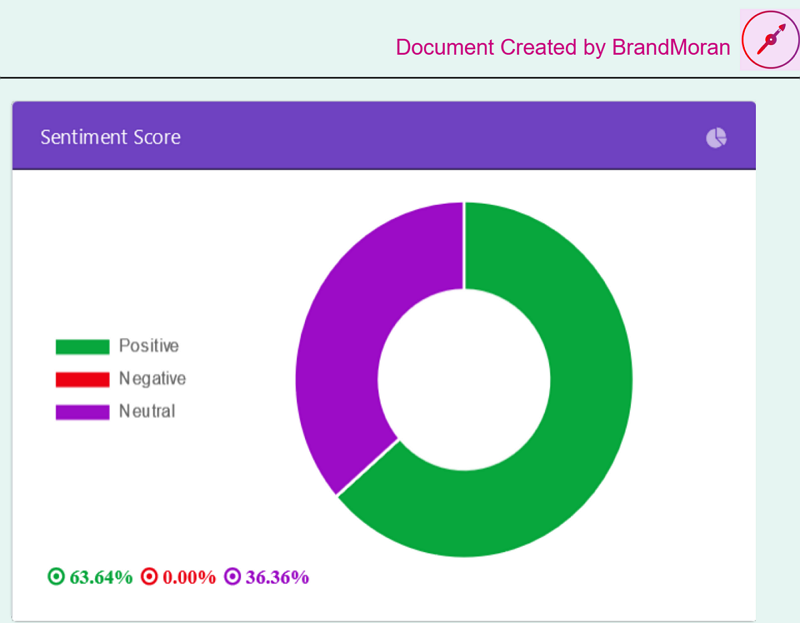Click the Negative legend label
The width and height of the screenshot is (800, 623).
[152, 379]
